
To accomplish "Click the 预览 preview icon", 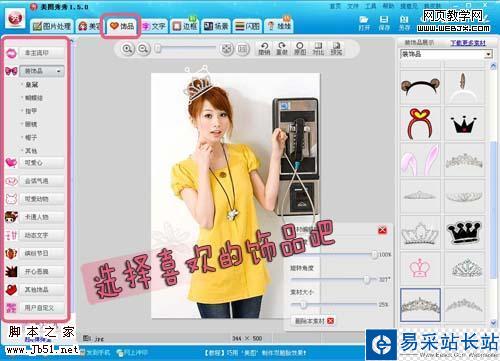I will pos(336,49).
